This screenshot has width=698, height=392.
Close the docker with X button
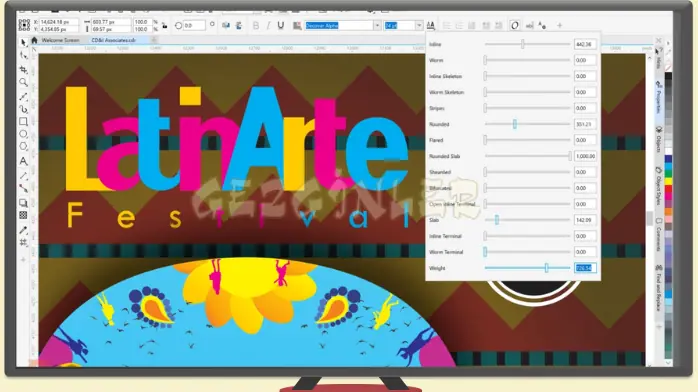(x=659, y=40)
